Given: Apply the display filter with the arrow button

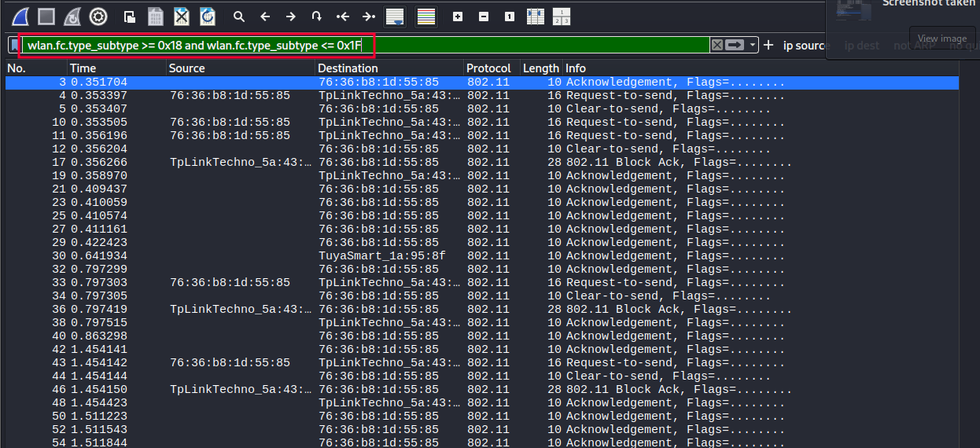Looking at the screenshot, I should click(x=735, y=46).
